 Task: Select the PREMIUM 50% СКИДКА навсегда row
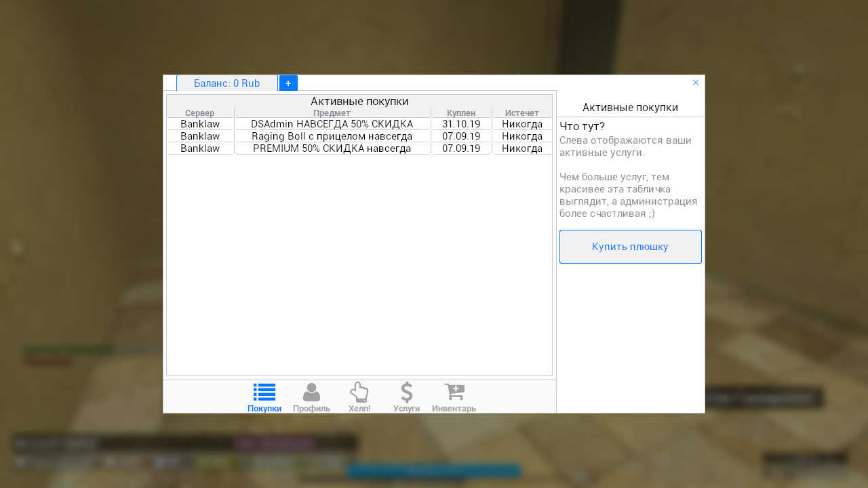(x=332, y=148)
